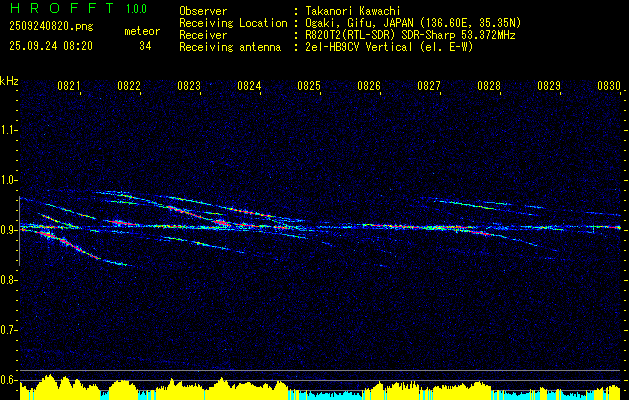The width and height of the screenshot is (629, 400).
Task: Click the 0.8 kHz axis label
Action: pos(8,280)
